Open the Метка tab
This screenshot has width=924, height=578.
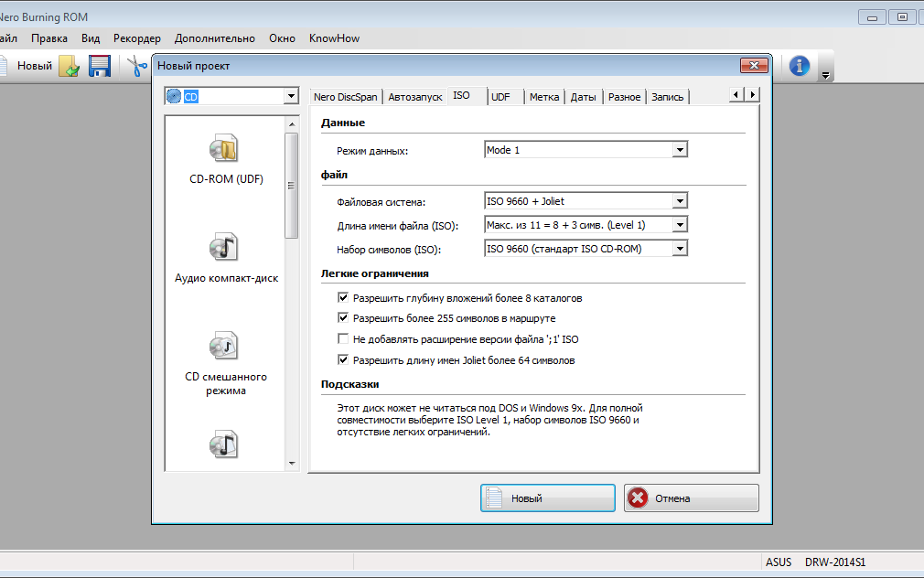coord(544,97)
